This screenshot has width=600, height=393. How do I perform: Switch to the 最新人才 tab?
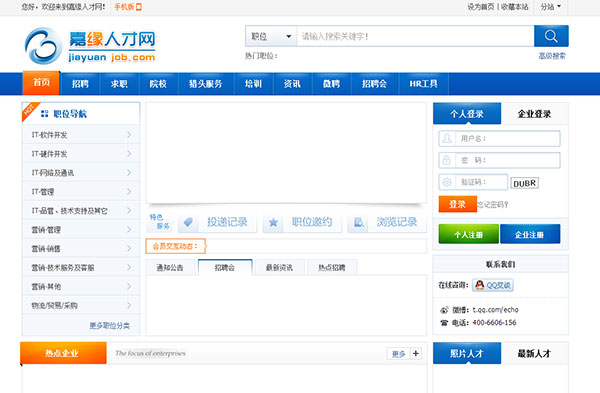pos(535,353)
